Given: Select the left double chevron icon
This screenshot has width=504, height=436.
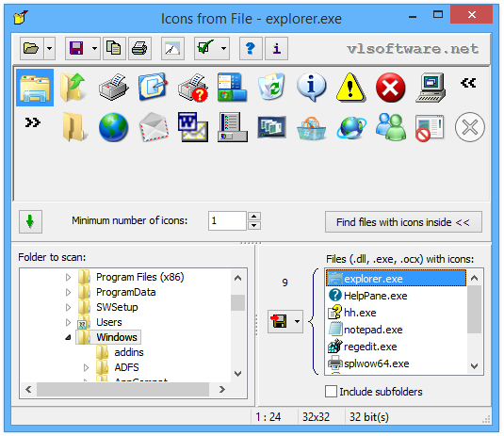Looking at the screenshot, I should [468, 83].
